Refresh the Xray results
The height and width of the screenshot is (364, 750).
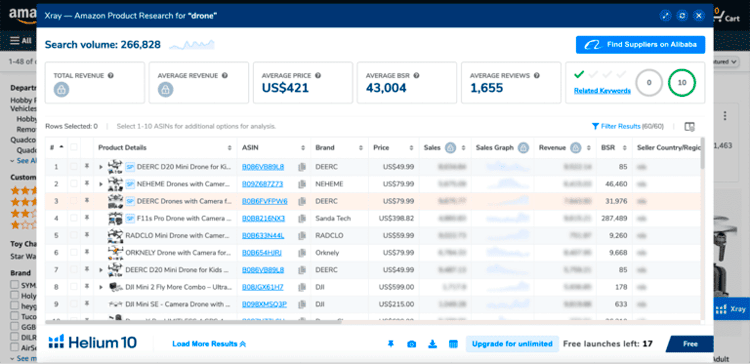pos(683,16)
